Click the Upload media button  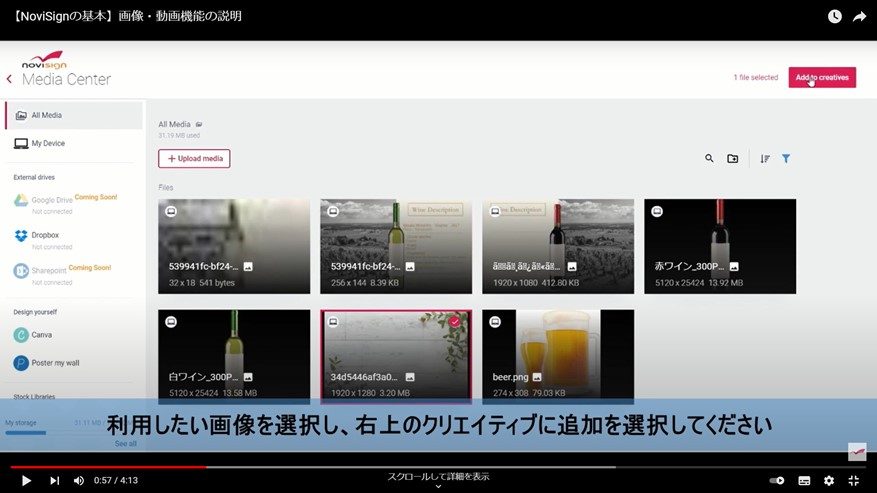click(194, 158)
